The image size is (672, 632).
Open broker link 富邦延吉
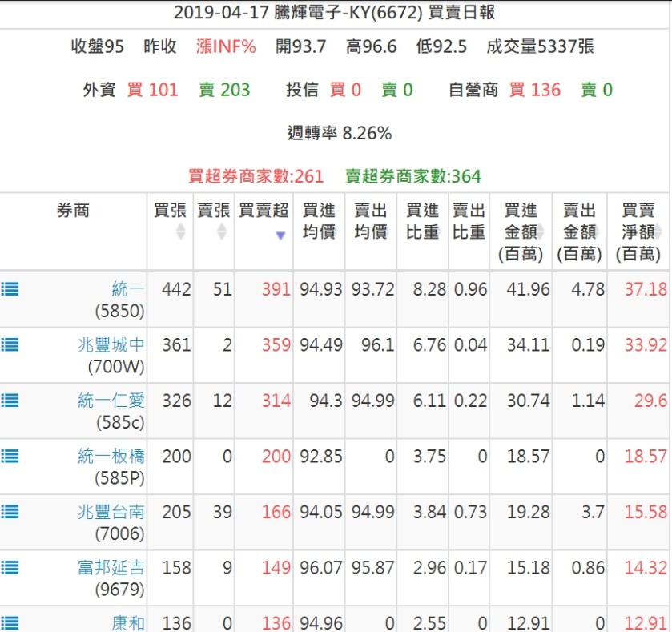point(111,568)
